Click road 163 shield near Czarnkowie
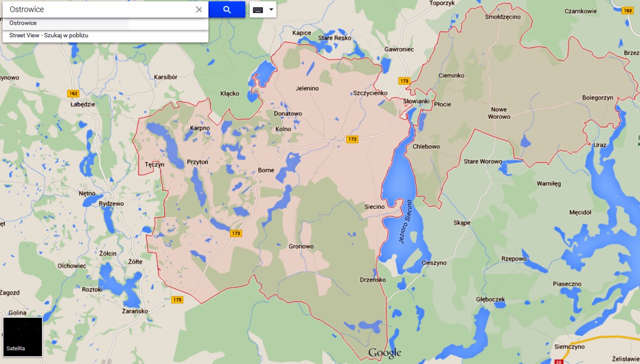The width and height of the screenshot is (640, 364). 627,10
